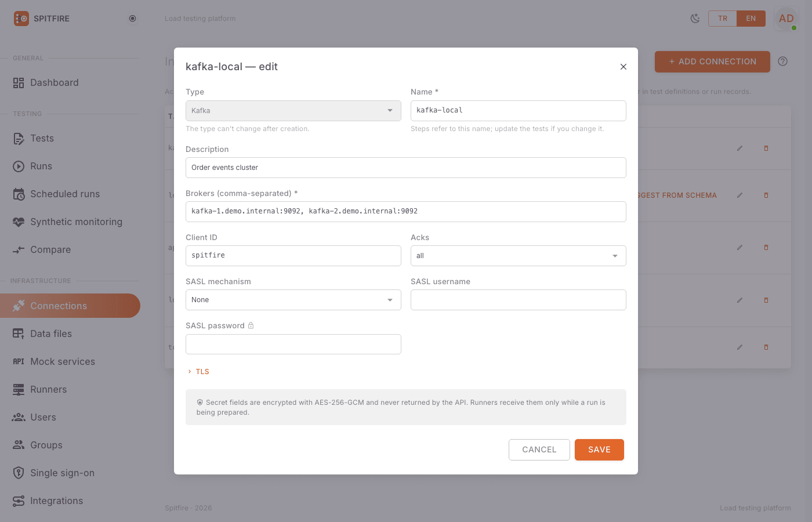Open Mock services via API icon
The image size is (812, 522).
point(19,361)
